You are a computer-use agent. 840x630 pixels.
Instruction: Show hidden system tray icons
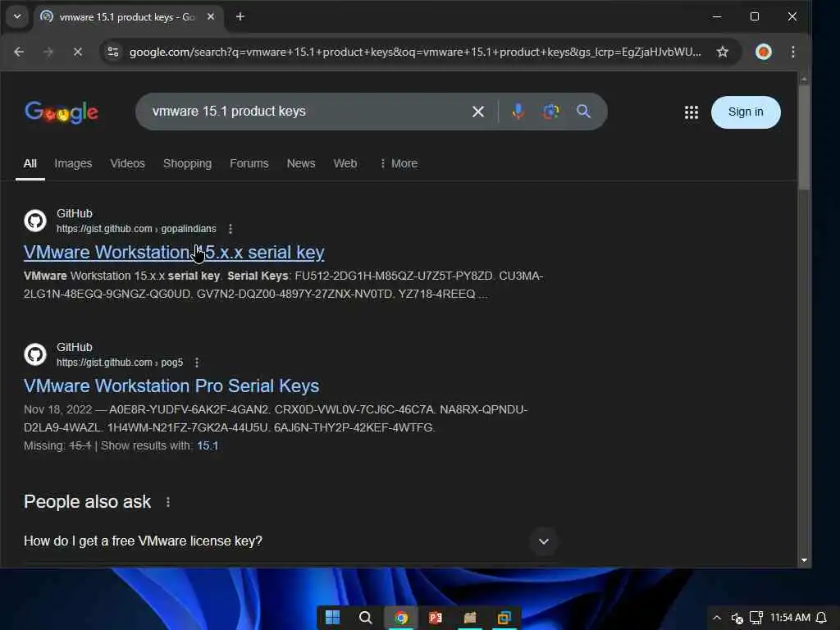click(717, 618)
